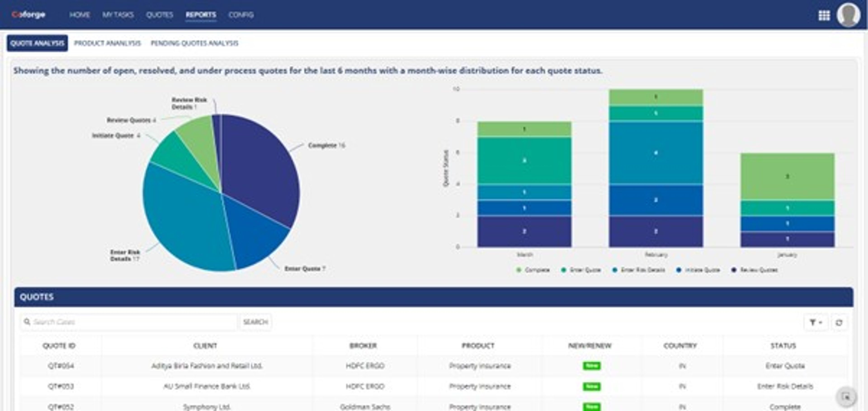Image resolution: width=868 pixels, height=411 pixels.
Task: Sort by BROKER column header
Action: point(363,346)
